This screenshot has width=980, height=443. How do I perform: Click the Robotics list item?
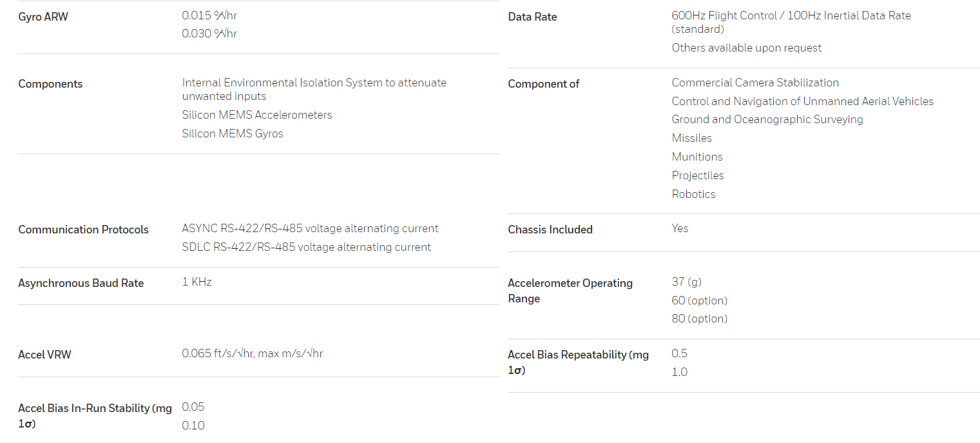click(x=693, y=194)
